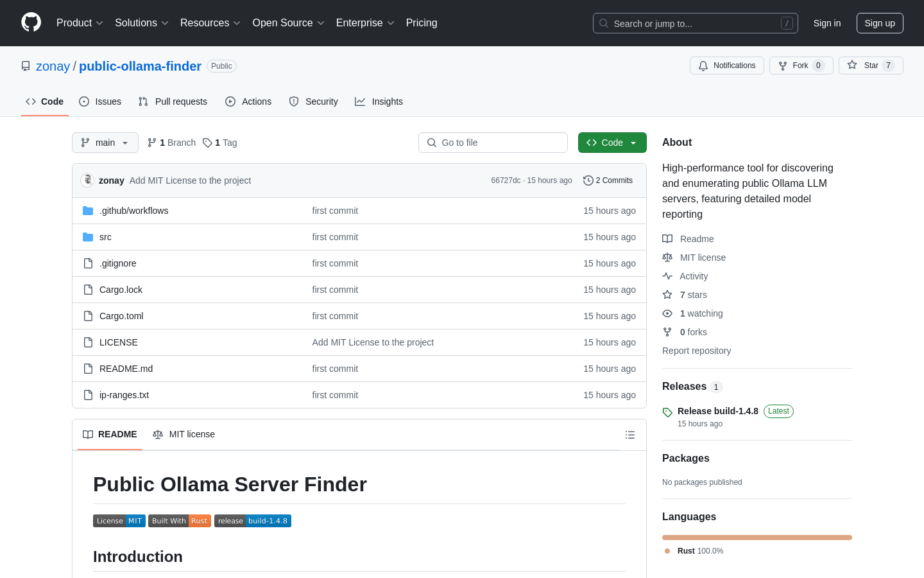Expand the Product menu
The width and height of the screenshot is (924, 578).
point(80,23)
